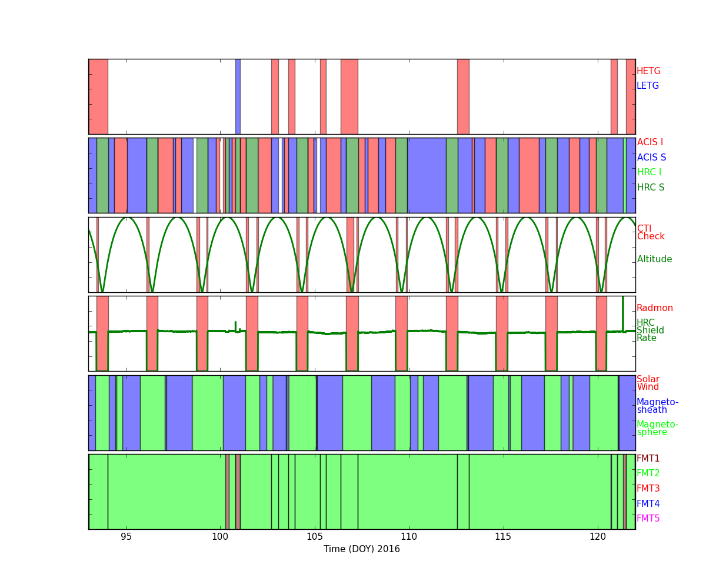Click the magenta FMT5 label
This screenshot has height=588, width=706.
tap(648, 519)
